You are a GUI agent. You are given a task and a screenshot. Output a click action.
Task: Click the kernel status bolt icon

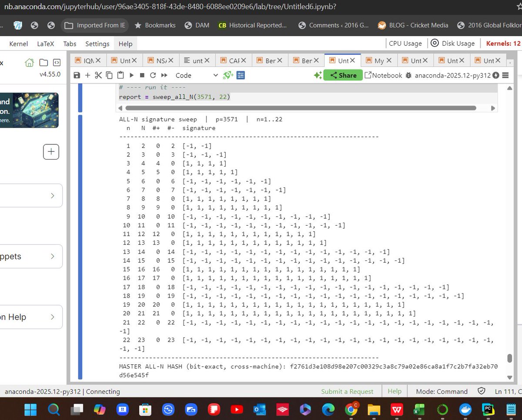pyautogui.click(x=496, y=75)
